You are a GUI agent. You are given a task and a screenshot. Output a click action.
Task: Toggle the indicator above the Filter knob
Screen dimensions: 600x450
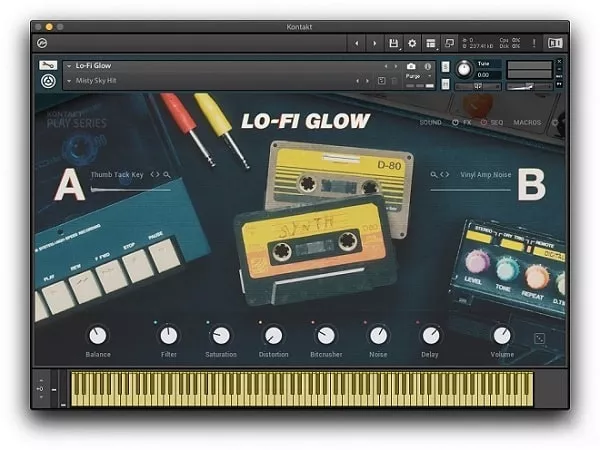click(156, 322)
